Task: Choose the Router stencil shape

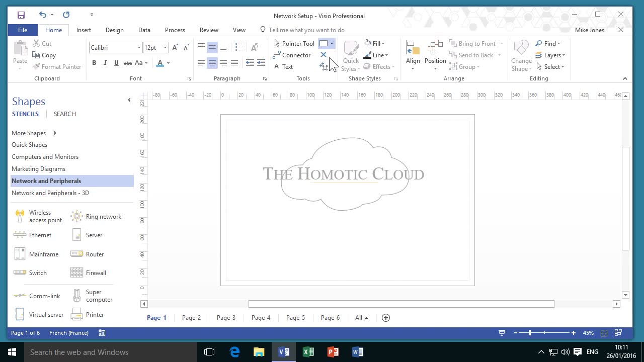Action: pyautogui.click(x=88, y=254)
